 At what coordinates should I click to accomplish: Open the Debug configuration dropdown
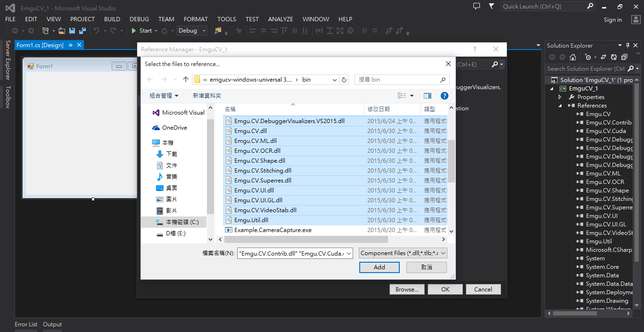[x=203, y=30]
